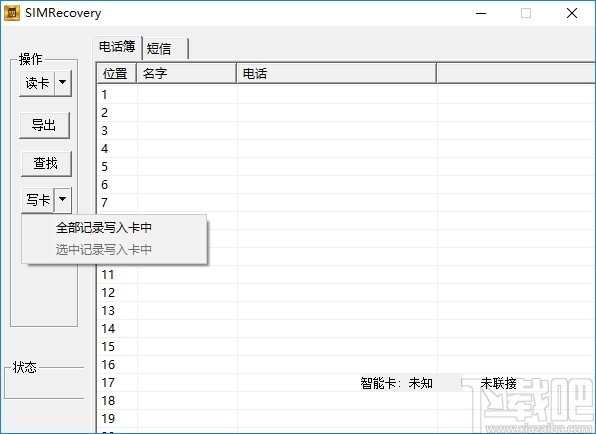This screenshot has width=596, height=434.
Task: Click the 名字 column header
Action: click(186, 73)
